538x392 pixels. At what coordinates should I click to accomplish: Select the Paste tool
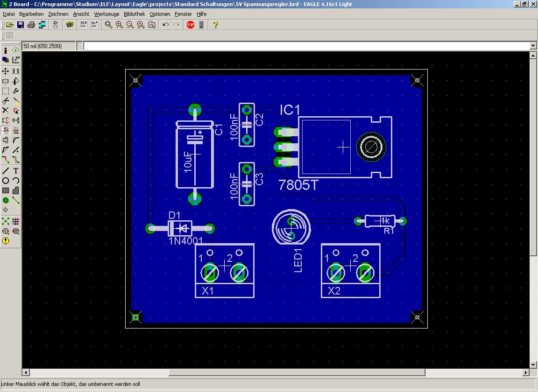(16, 101)
